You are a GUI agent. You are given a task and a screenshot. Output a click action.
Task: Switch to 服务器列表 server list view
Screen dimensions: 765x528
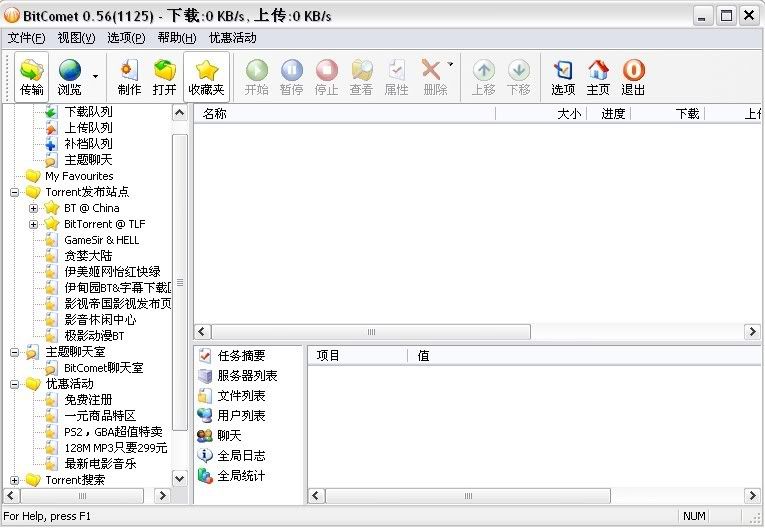tap(247, 376)
